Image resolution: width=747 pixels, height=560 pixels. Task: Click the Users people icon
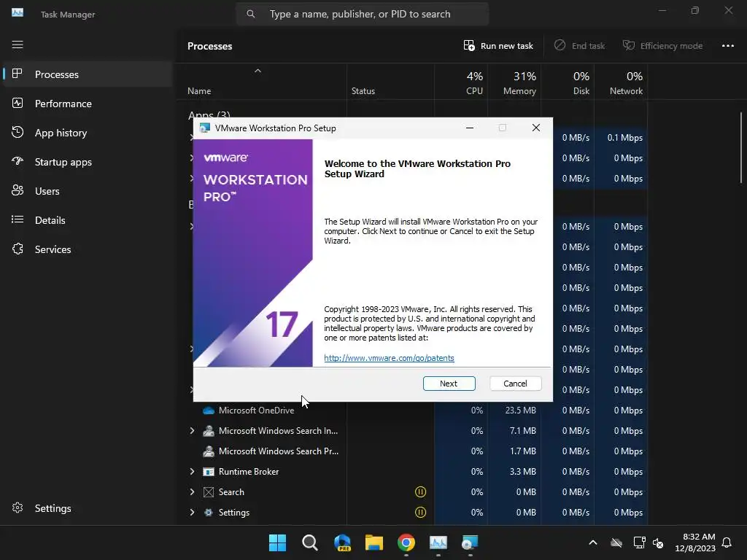coord(18,190)
